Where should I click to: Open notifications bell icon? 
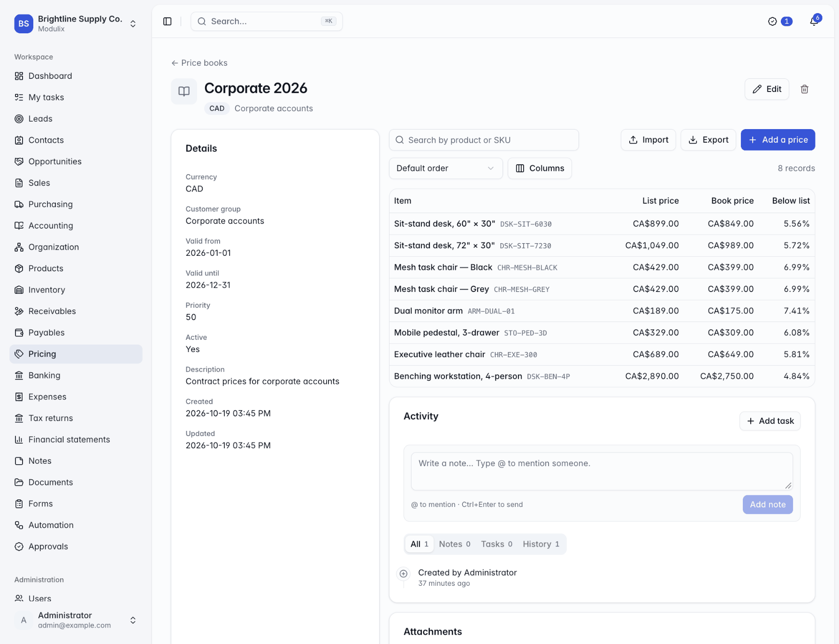coord(814,21)
